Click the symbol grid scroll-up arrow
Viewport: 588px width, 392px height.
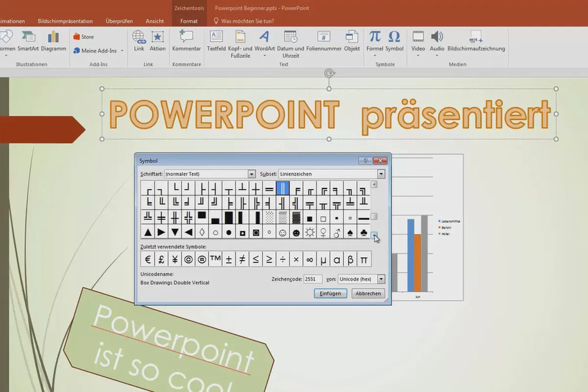click(374, 185)
